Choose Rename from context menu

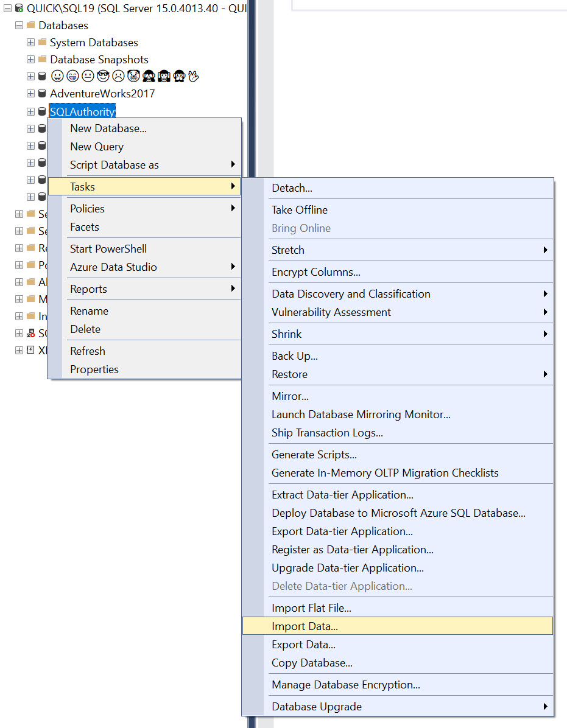point(144,311)
